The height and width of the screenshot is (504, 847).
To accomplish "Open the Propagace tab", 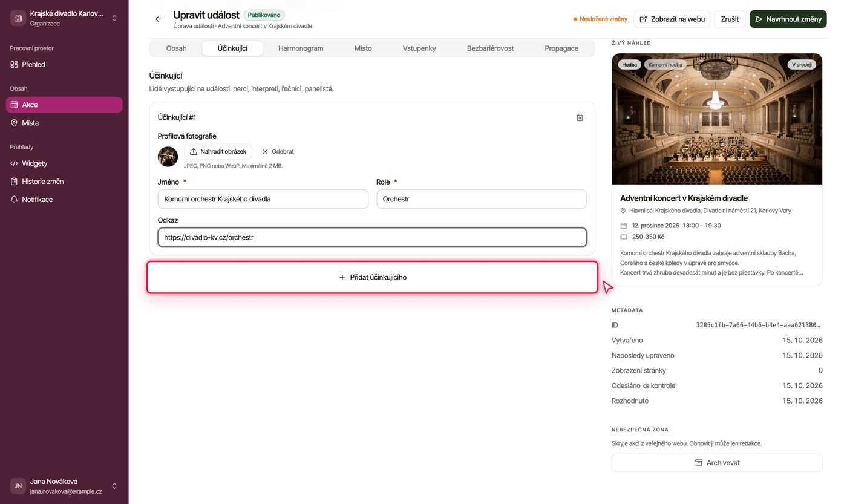I will coord(561,48).
